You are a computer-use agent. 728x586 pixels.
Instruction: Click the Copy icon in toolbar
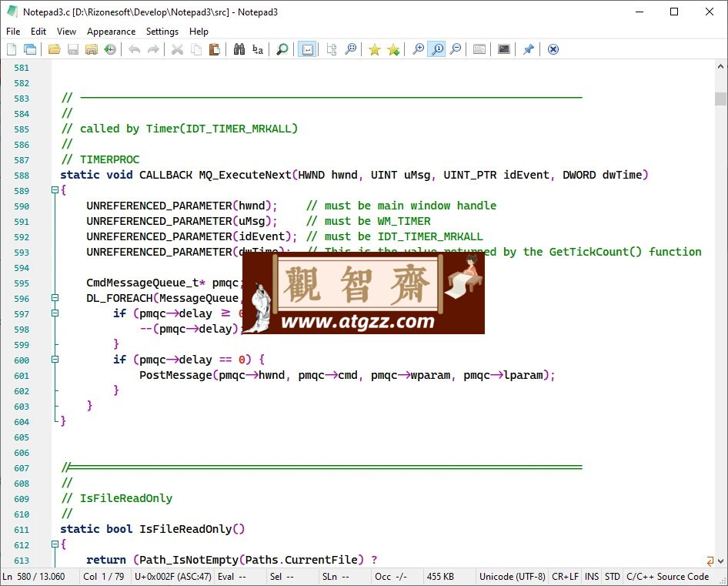[196, 49]
